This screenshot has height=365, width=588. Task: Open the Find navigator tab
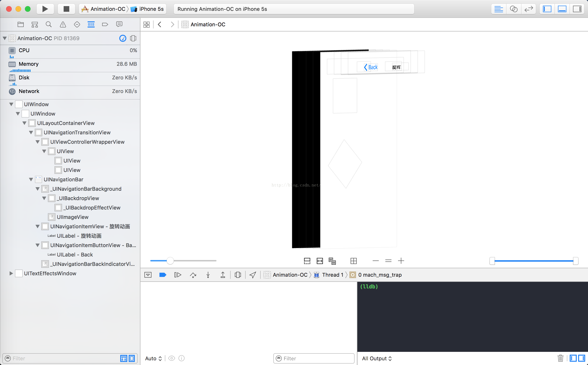(49, 24)
